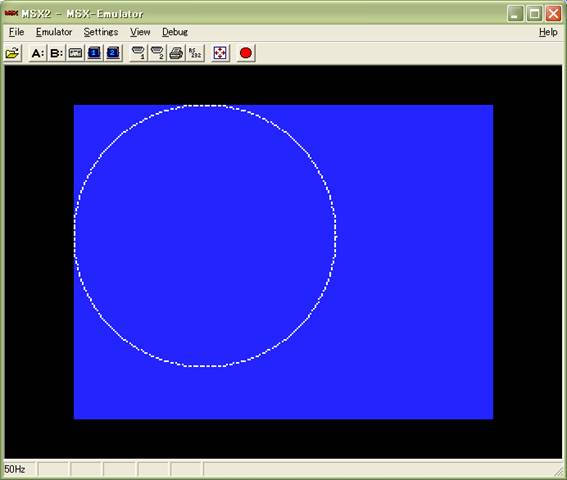Image resolution: width=567 pixels, height=480 pixels.
Task: Click joystick port 1 icon
Action: (138, 53)
